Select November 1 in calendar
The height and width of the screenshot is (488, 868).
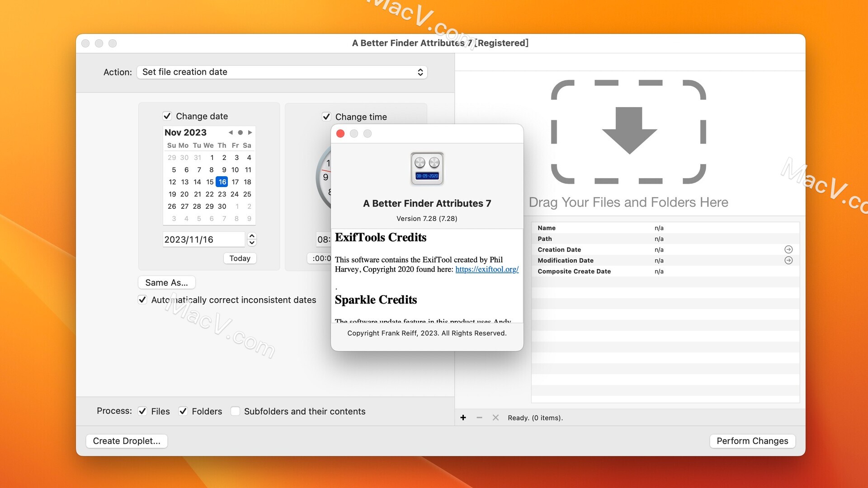(212, 157)
